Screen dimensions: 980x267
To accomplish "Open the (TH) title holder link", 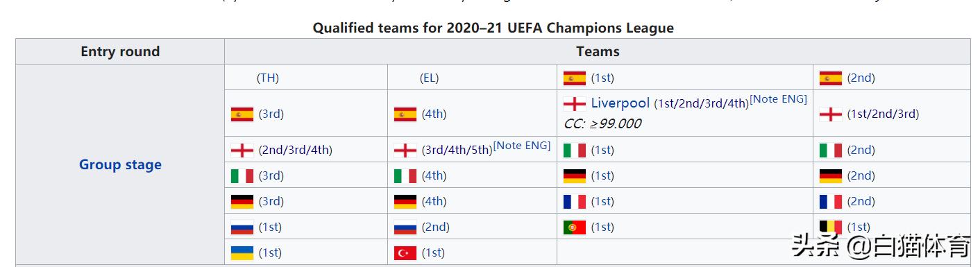I will tap(268, 78).
